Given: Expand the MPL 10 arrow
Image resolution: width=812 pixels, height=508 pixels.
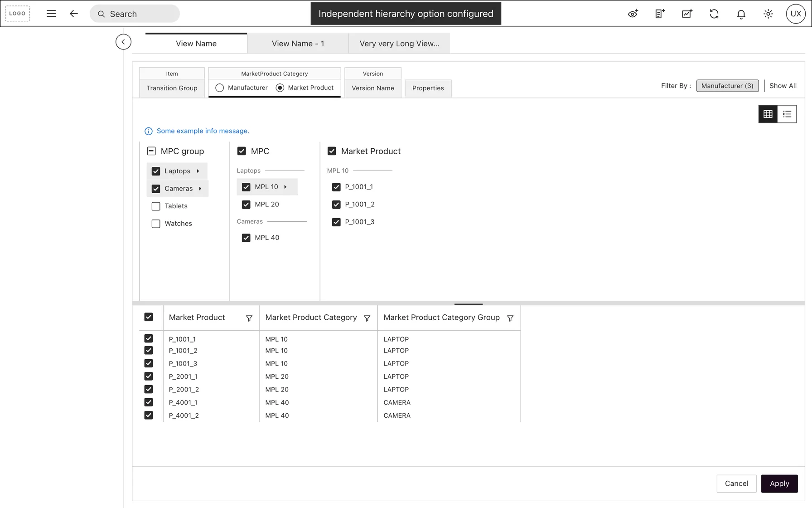Looking at the screenshot, I should 285,187.
